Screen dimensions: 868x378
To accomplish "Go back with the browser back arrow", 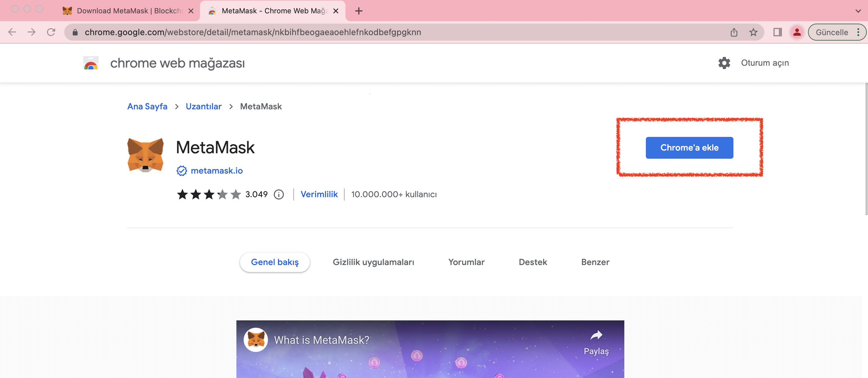I will (12, 32).
